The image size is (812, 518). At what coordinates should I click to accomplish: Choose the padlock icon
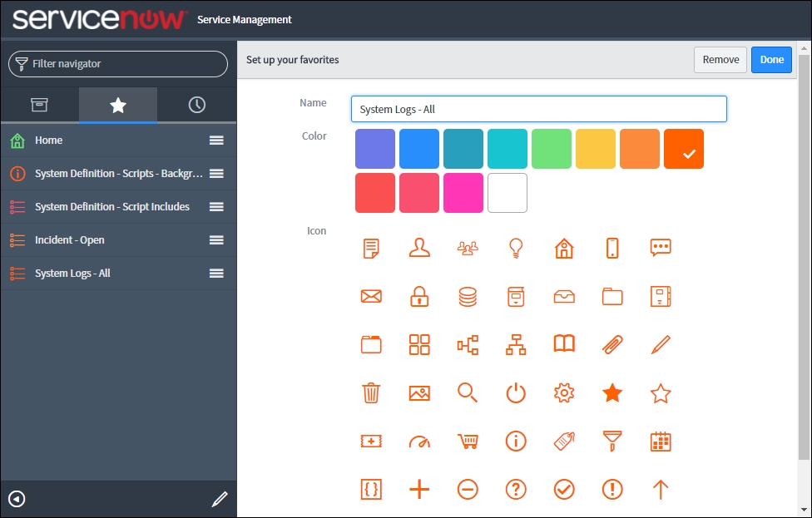point(419,297)
